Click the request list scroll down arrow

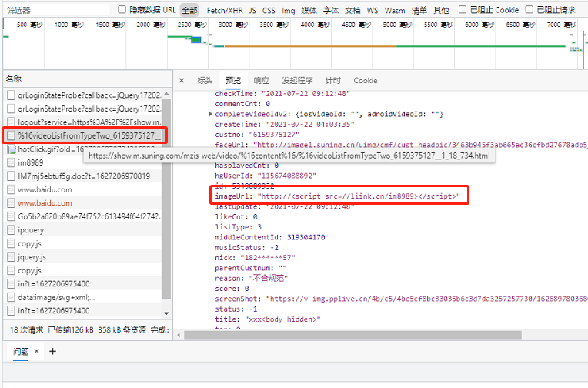tap(166, 313)
